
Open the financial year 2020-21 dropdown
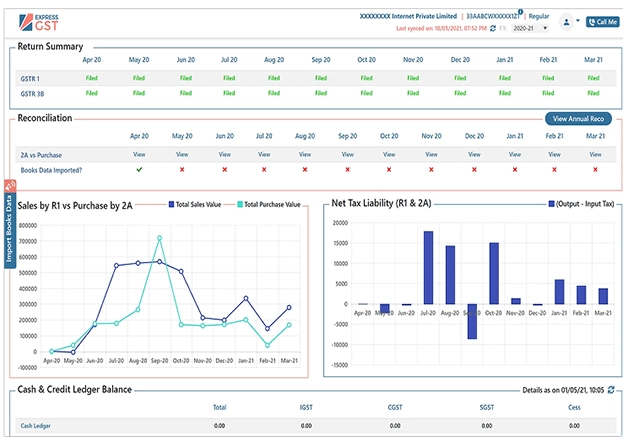click(x=530, y=29)
